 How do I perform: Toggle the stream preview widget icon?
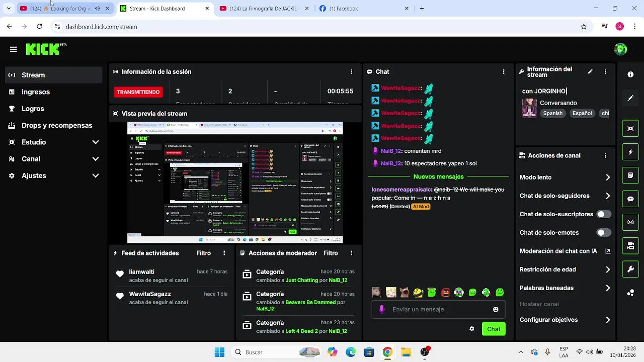coord(630,128)
